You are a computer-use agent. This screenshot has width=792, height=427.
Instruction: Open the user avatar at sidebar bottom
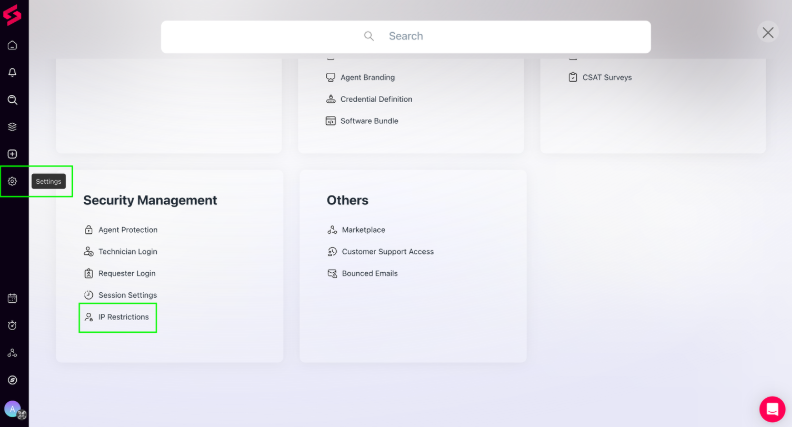(x=13, y=409)
